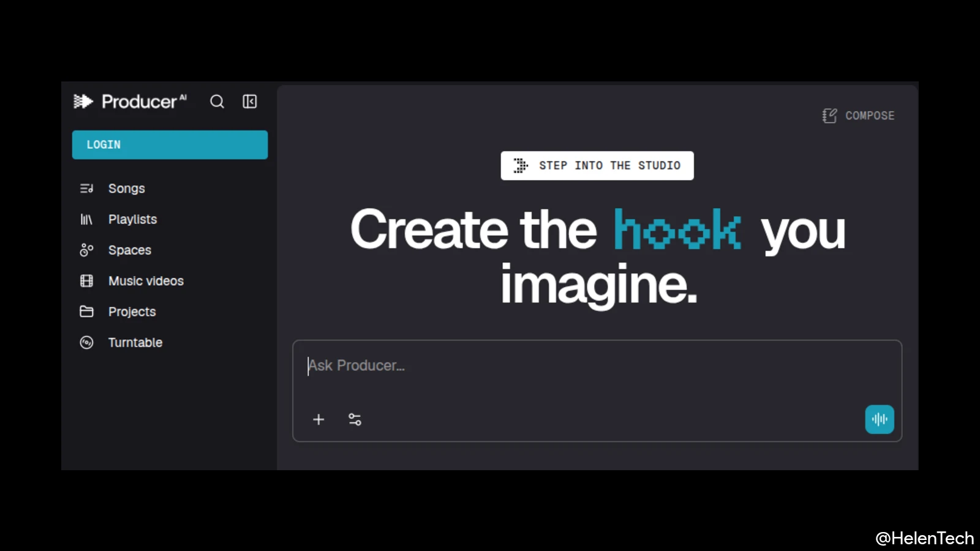Click the Projects folder icon
This screenshot has width=980, height=551.
point(86,312)
